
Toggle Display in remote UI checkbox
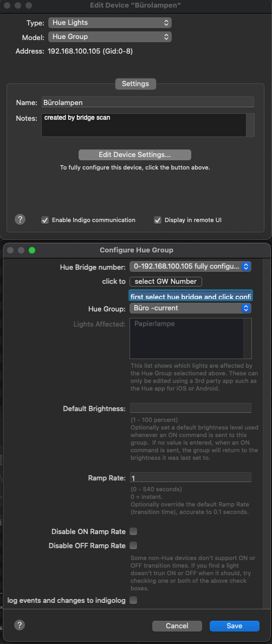click(158, 220)
